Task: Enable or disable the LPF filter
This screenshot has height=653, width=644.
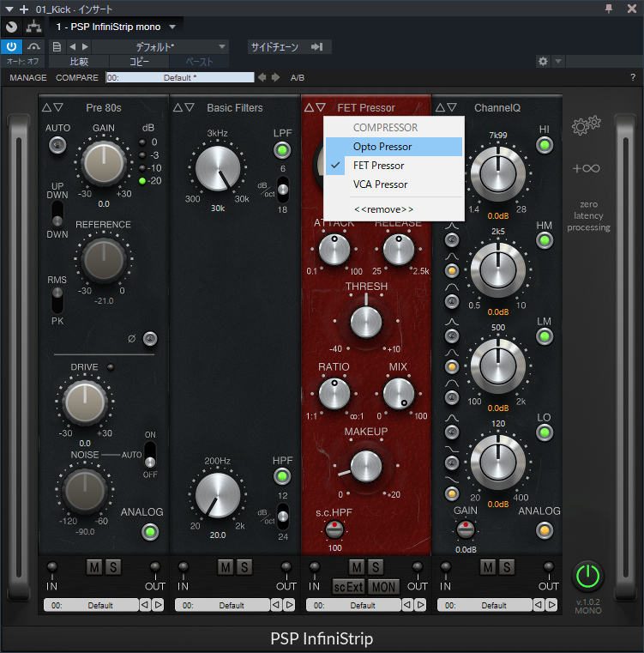Action: (282, 150)
